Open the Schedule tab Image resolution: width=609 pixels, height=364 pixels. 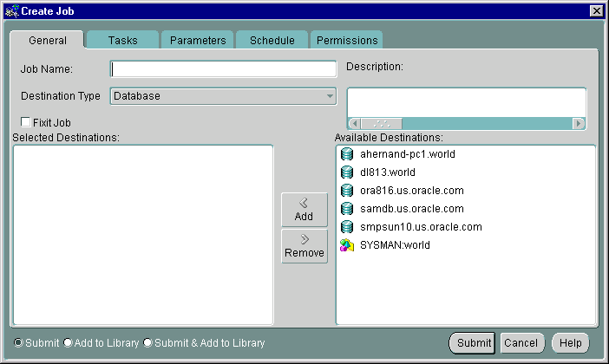(x=272, y=41)
